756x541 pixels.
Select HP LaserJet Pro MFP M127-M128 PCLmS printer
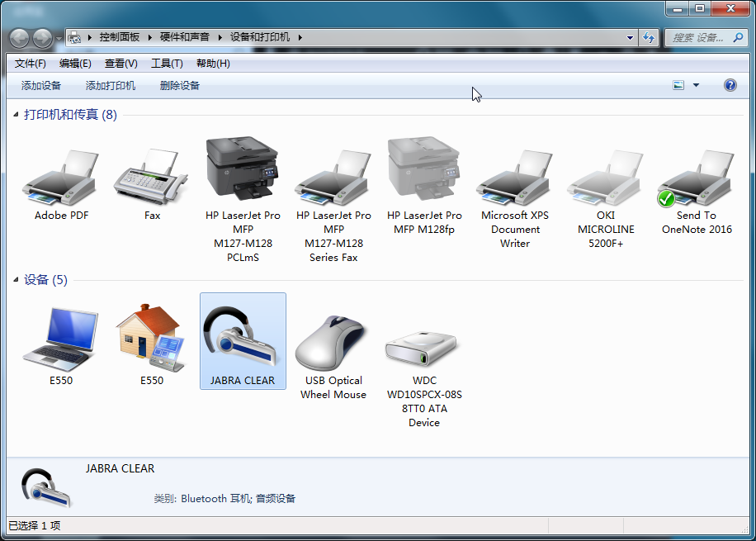click(x=242, y=168)
